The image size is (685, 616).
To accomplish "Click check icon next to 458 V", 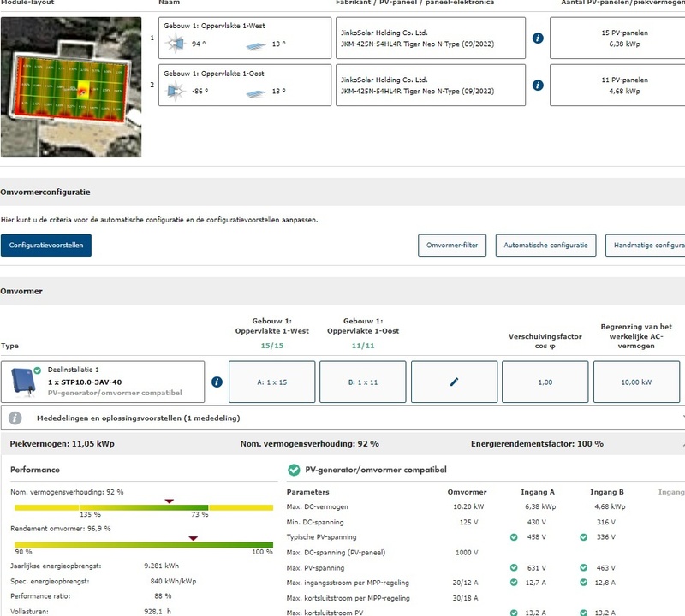I will [514, 537].
